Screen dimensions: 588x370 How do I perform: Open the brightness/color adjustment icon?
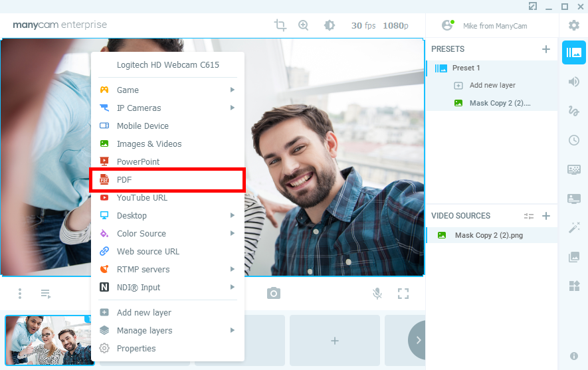tap(330, 25)
